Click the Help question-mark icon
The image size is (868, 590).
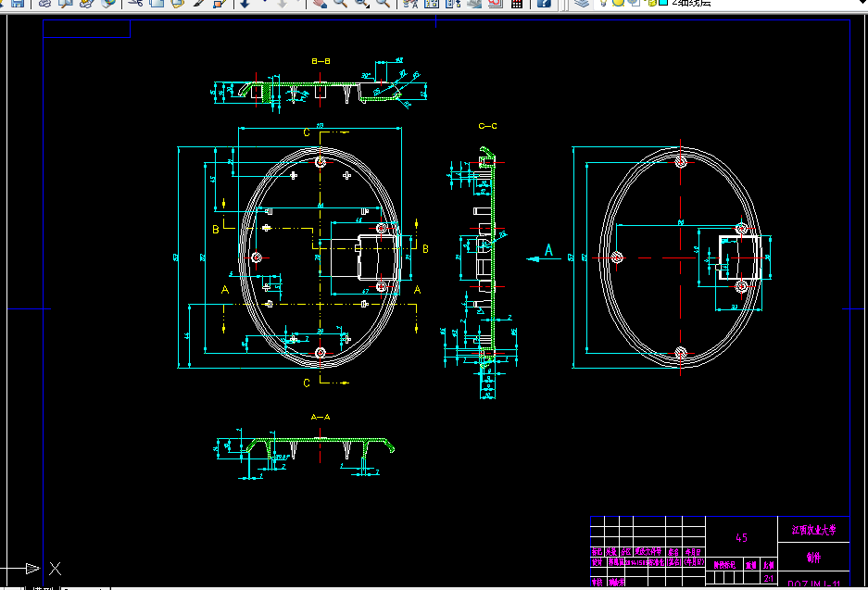(x=544, y=3)
